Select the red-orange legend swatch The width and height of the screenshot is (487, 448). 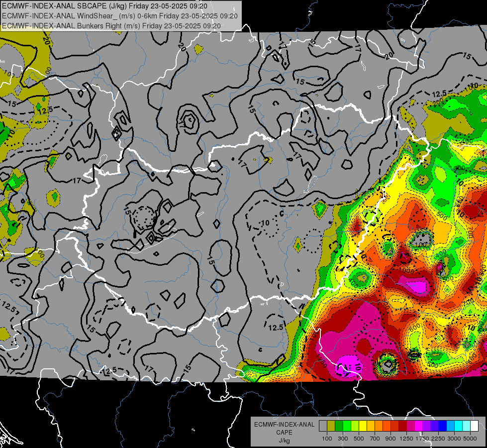(387, 426)
